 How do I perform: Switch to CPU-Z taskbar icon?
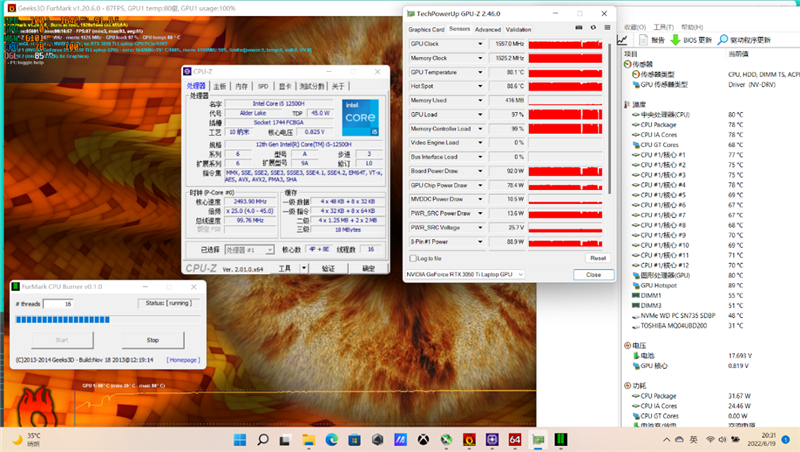(492, 440)
